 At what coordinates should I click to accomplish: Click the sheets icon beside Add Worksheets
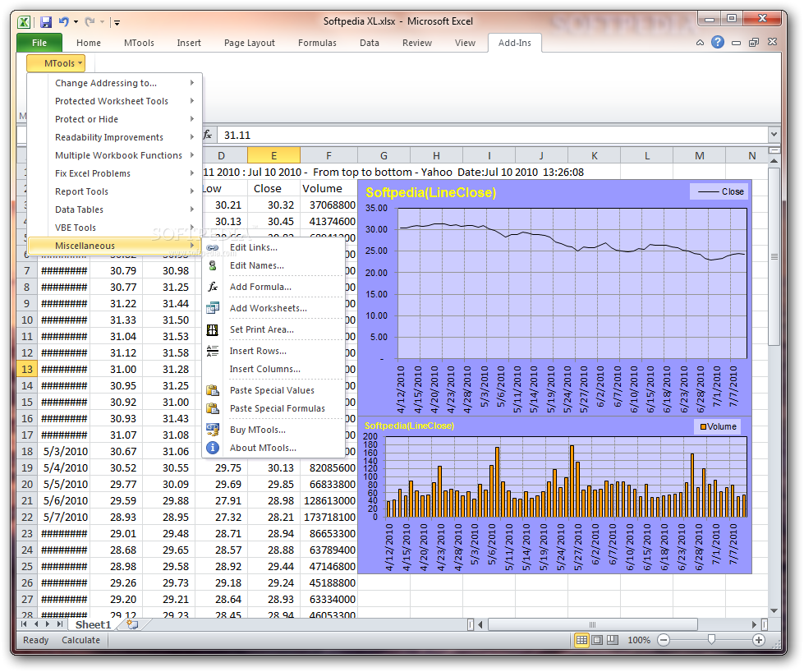click(212, 308)
